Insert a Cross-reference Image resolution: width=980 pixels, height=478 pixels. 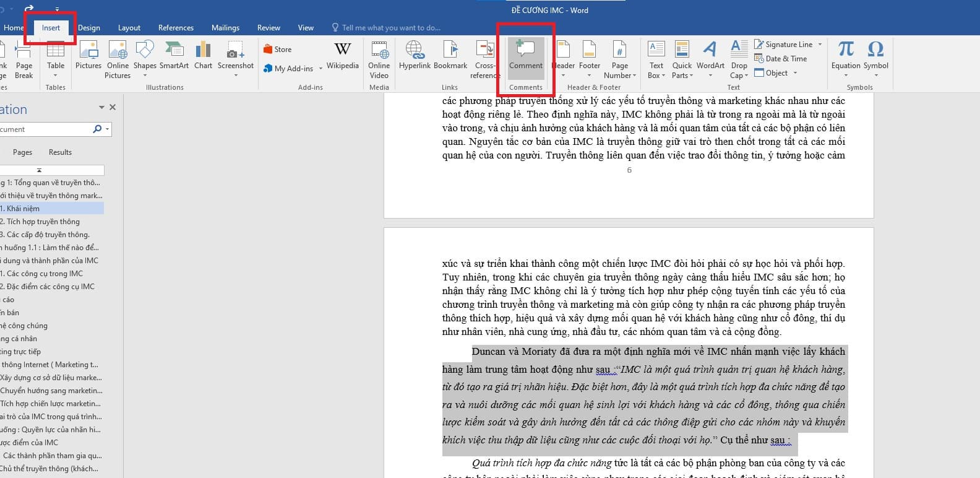tap(484, 59)
